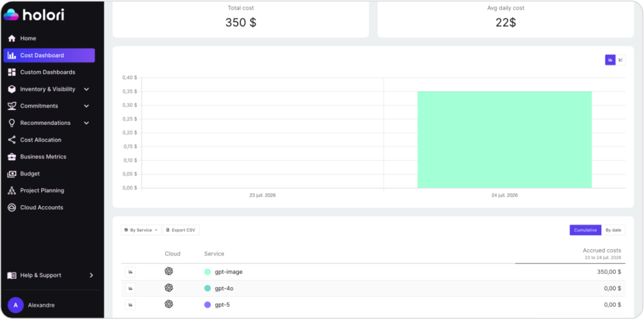
Task: Click the Cloud column header
Action: tap(172, 254)
